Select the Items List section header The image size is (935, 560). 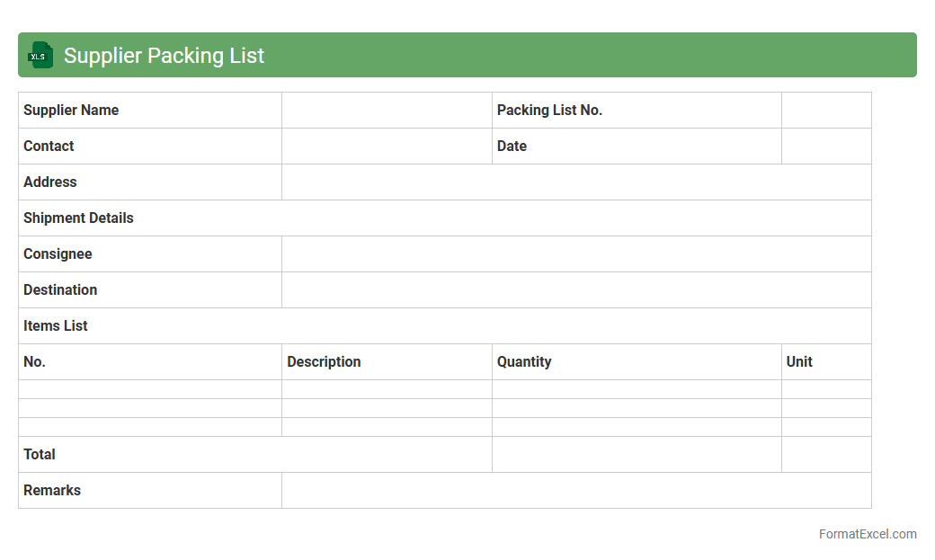(56, 326)
